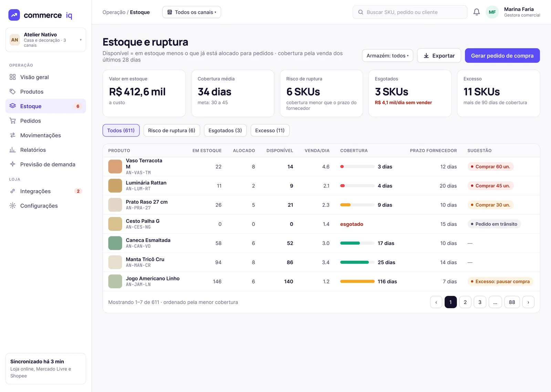Open the Todos os canais dropdown
The image size is (551, 392).
tap(191, 12)
